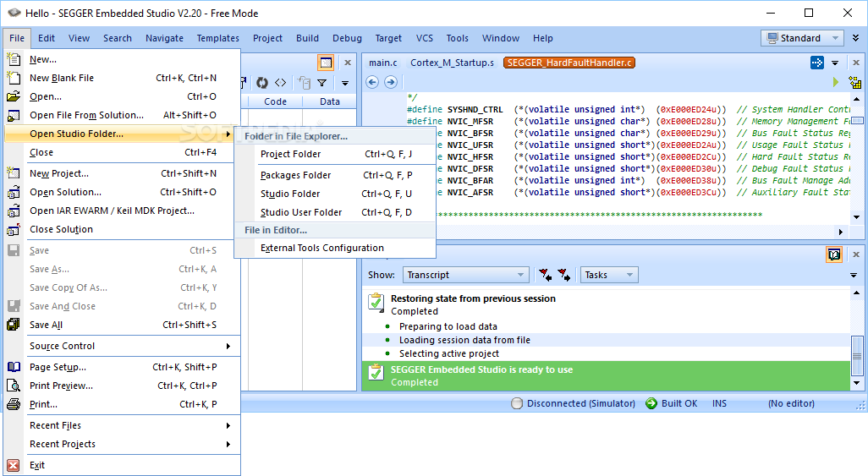Click 'SEGGER Embedded Studio is ready to use'
The image size is (868, 476).
pos(481,369)
